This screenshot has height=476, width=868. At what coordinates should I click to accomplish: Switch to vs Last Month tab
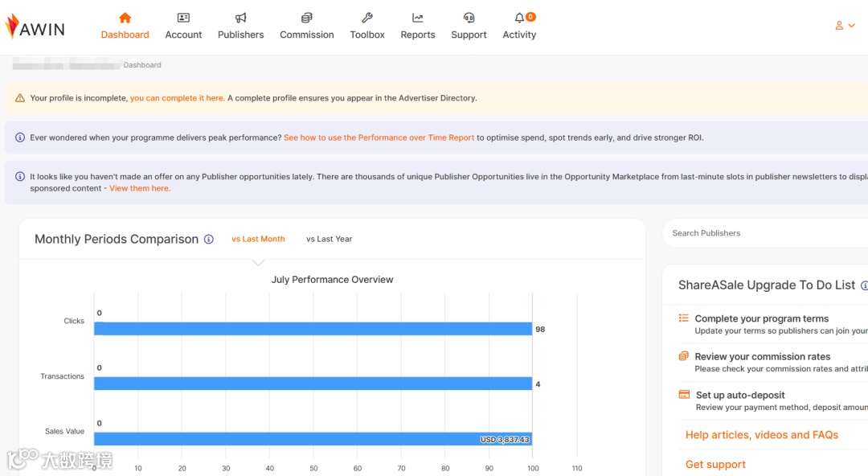click(x=258, y=239)
